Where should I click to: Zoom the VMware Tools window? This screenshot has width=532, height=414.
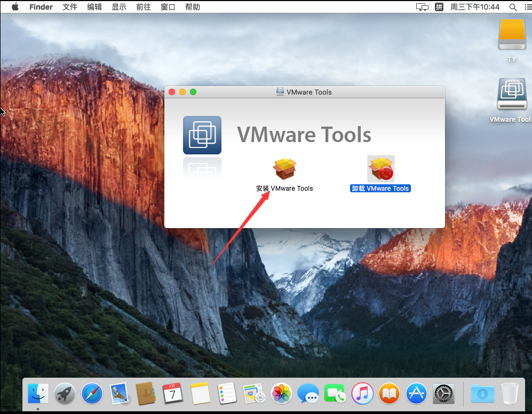coord(193,92)
